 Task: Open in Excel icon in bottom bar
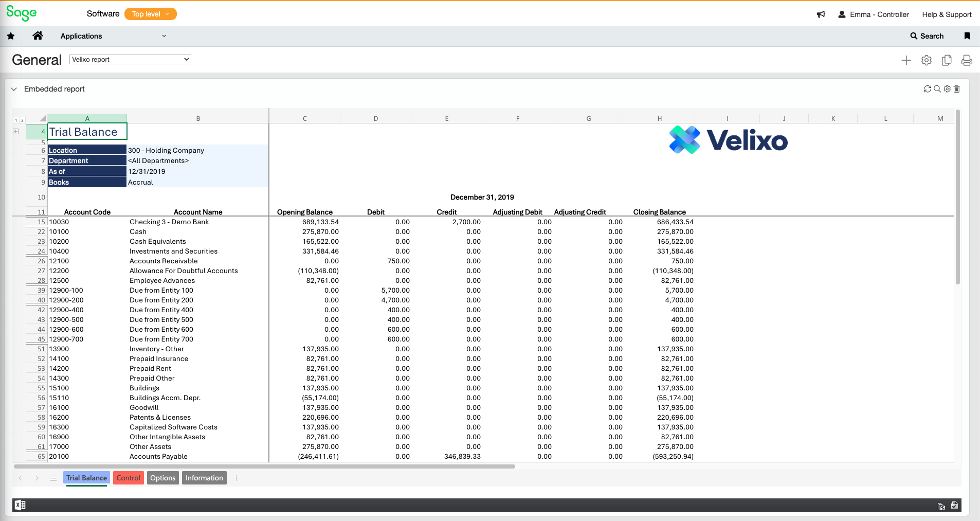pos(20,505)
